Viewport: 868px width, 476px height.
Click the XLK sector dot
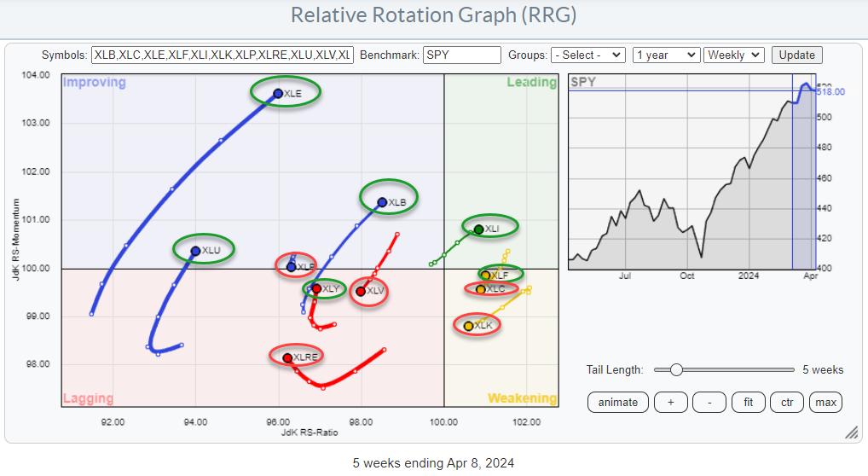[x=468, y=326]
